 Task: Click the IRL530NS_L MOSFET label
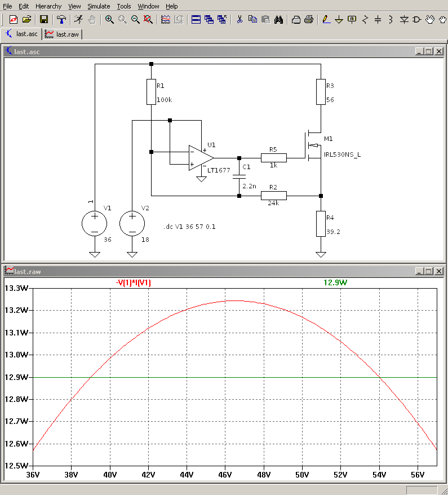[342, 154]
